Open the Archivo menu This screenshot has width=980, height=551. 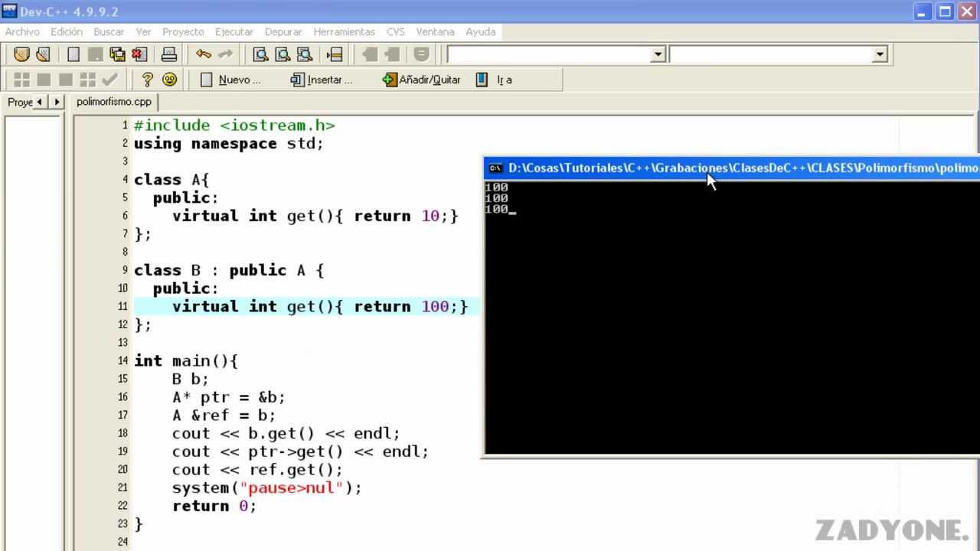click(22, 31)
